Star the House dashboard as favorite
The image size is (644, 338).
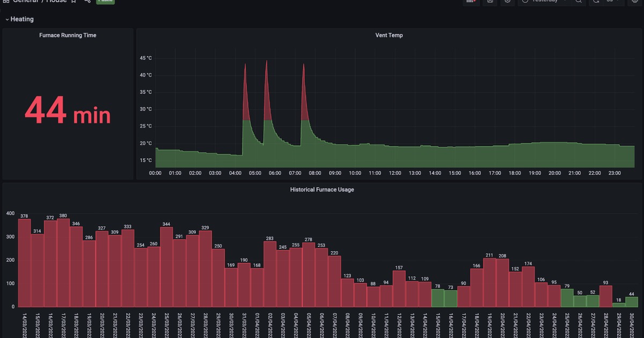73,2
